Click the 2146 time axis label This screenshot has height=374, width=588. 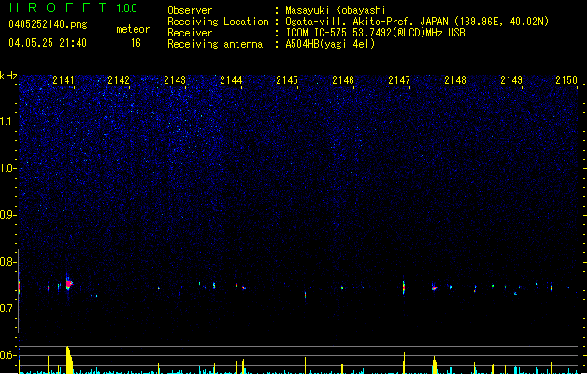[343, 80]
